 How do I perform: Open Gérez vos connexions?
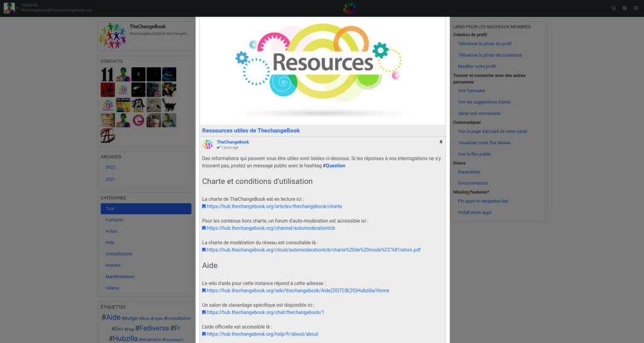pyautogui.click(x=479, y=114)
